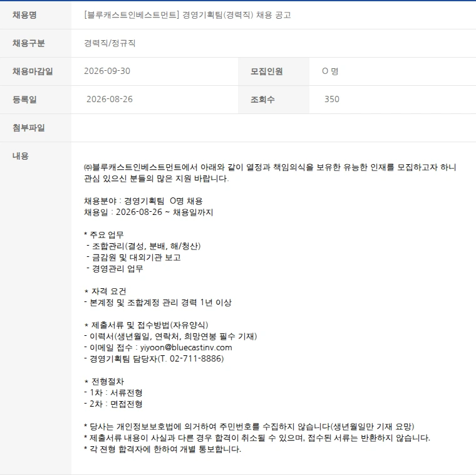Click the line '이력서(생년월일, 연락처, 희망연봉 필수 기재)'
Viewport: 476px width, 475px height.
(x=173, y=337)
